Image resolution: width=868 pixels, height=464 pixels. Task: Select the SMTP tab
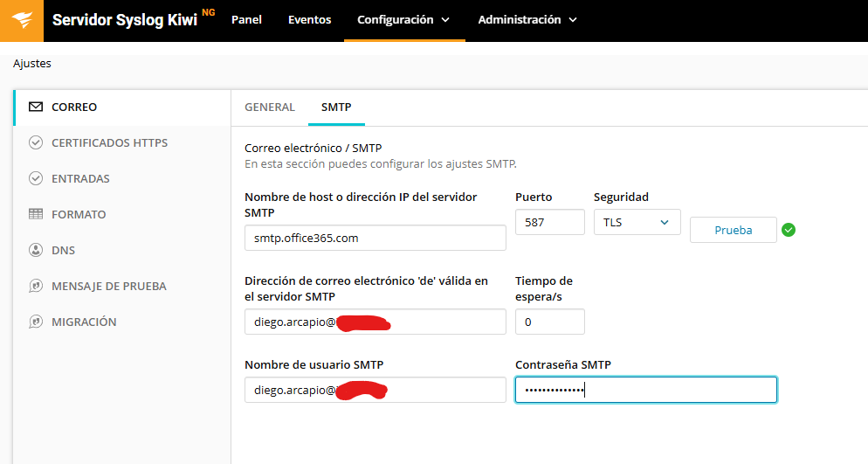coord(336,107)
